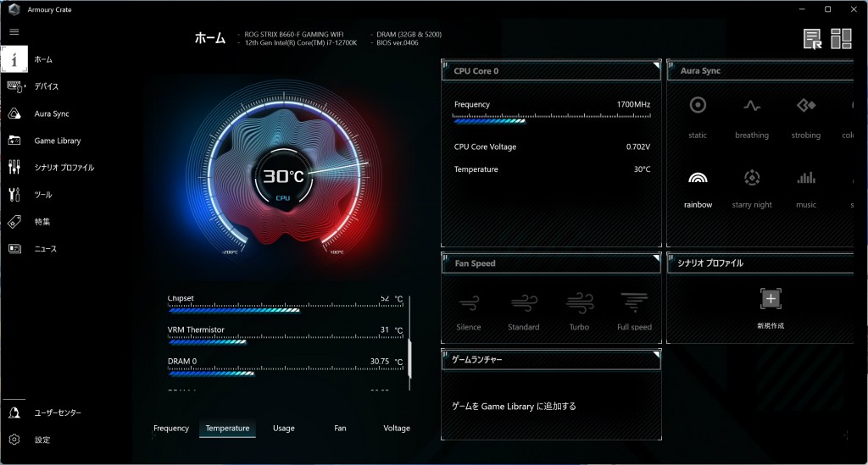Open 特集 tag icon in sidebar
868x465 pixels.
[x=14, y=222]
